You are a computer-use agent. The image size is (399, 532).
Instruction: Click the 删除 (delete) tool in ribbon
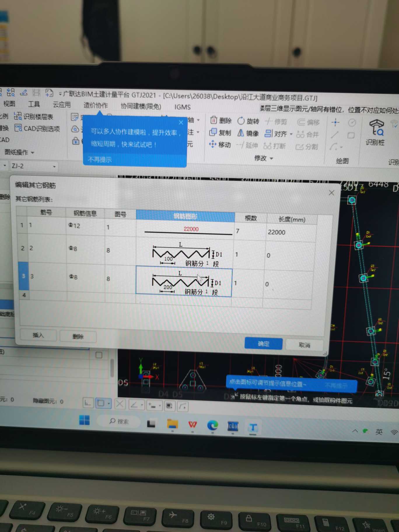coord(220,120)
